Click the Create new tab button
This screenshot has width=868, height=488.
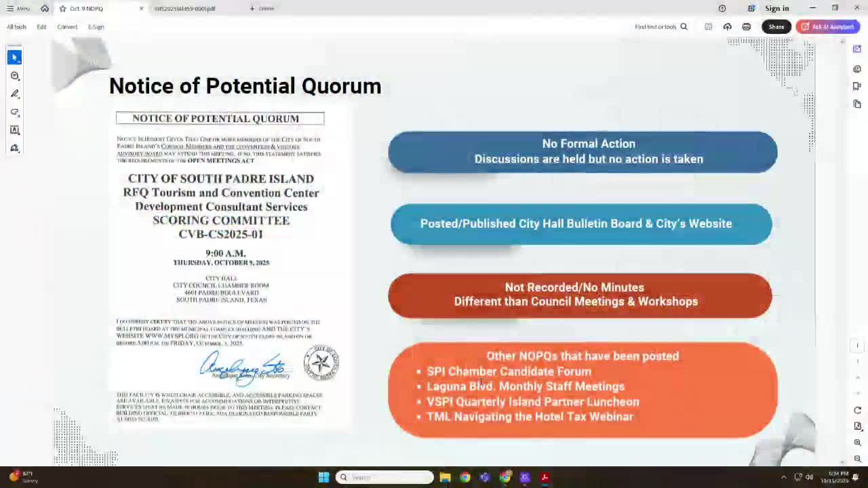click(262, 8)
